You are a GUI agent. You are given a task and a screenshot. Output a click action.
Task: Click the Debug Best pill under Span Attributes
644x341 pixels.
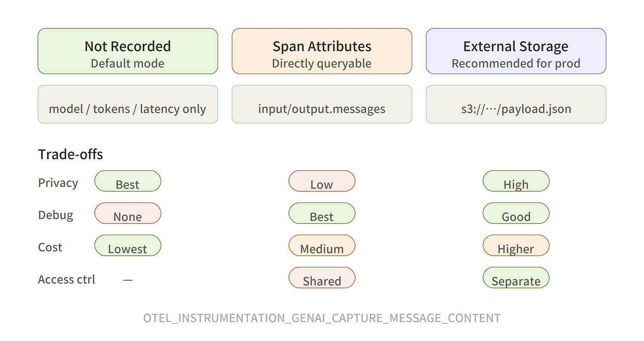pyautogui.click(x=322, y=213)
